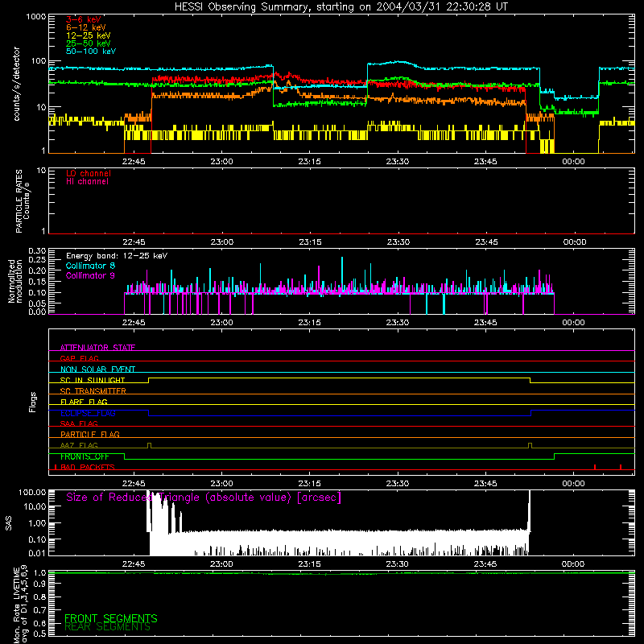The width and height of the screenshot is (644, 644).
Task: Click the SC IN SUNLIGHT flag label
Action: pos(93,380)
